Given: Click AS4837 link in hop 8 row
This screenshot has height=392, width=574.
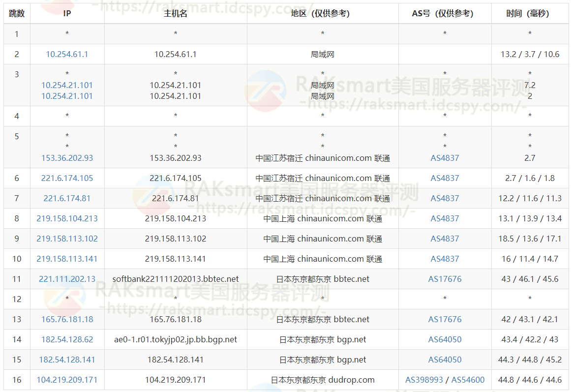Looking at the screenshot, I should coord(445,218).
